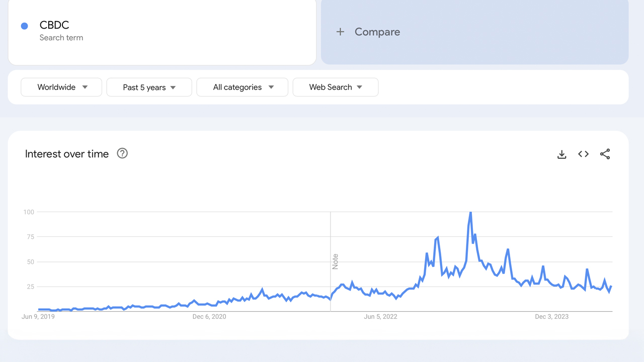The image size is (644, 362).
Task: Click the share chart icon
Action: pos(605,154)
